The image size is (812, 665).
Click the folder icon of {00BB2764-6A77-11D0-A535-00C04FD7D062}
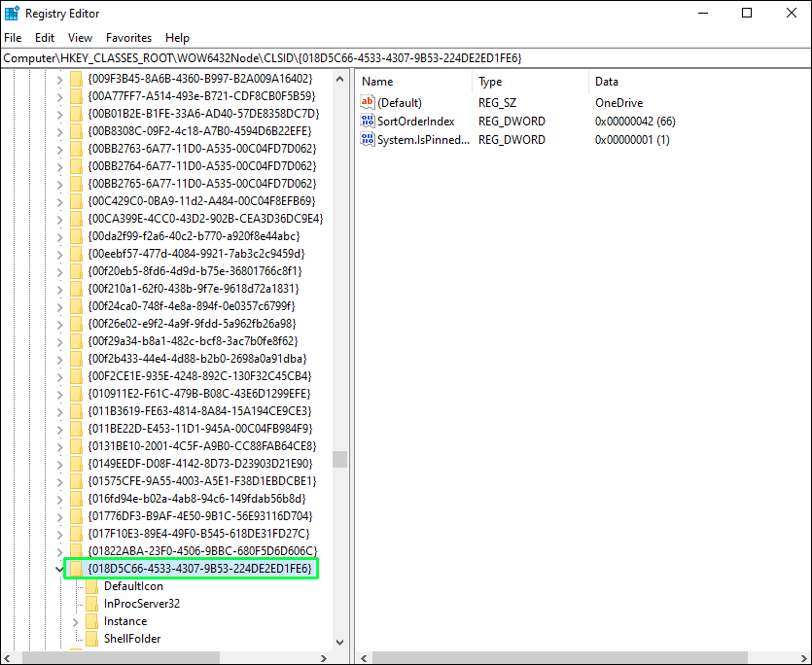76,166
